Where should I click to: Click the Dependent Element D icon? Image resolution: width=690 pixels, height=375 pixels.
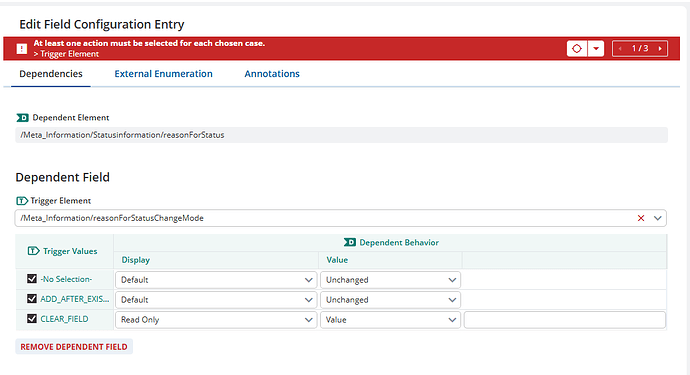tap(22, 118)
